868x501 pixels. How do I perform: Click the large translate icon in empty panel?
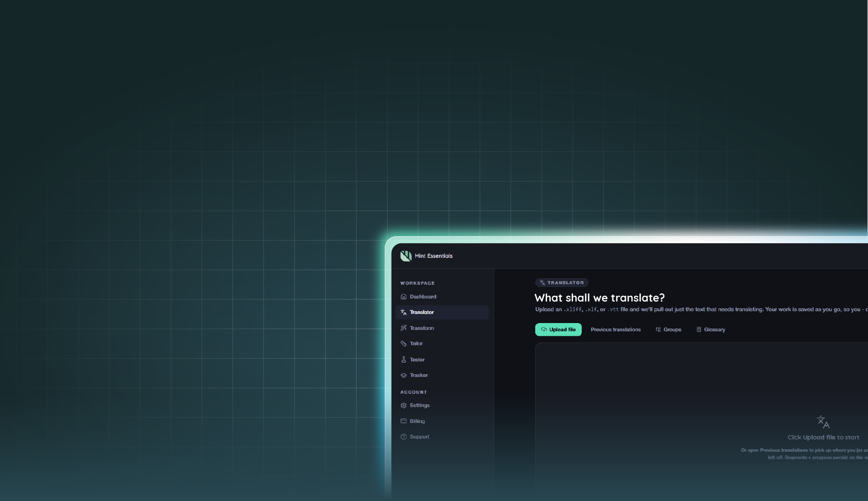tap(823, 422)
